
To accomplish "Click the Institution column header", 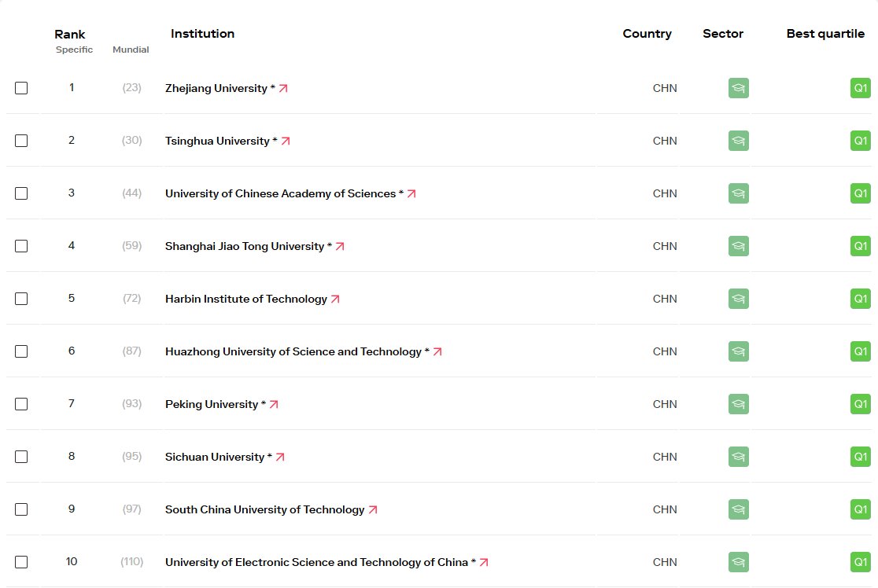I will [x=203, y=34].
